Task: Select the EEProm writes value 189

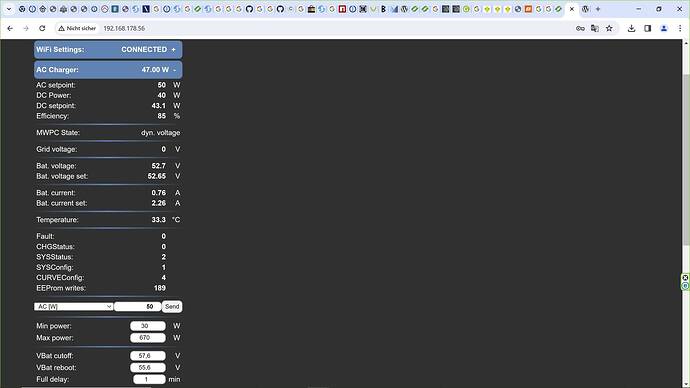Action: 160,288
